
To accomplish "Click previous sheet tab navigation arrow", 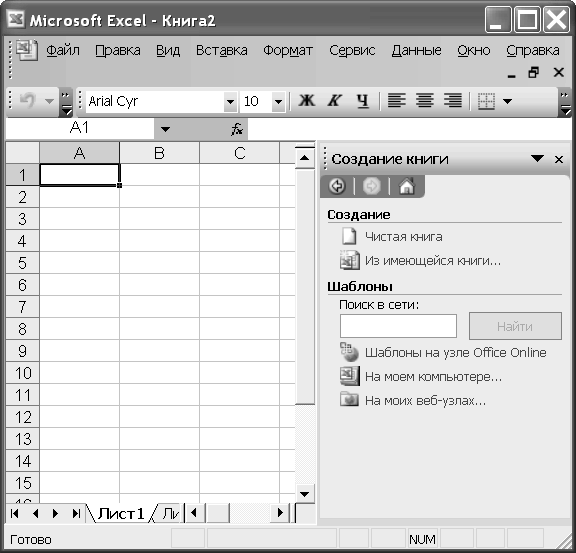I will coord(35,513).
